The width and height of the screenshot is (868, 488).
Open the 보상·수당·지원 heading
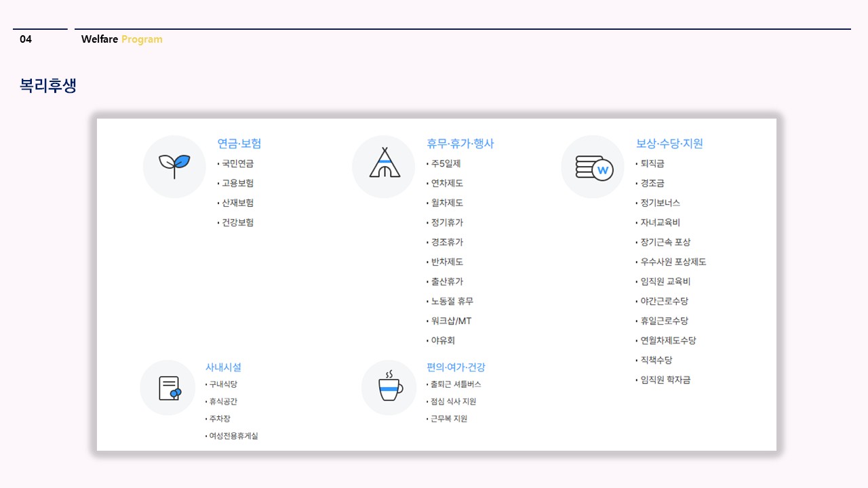(669, 144)
